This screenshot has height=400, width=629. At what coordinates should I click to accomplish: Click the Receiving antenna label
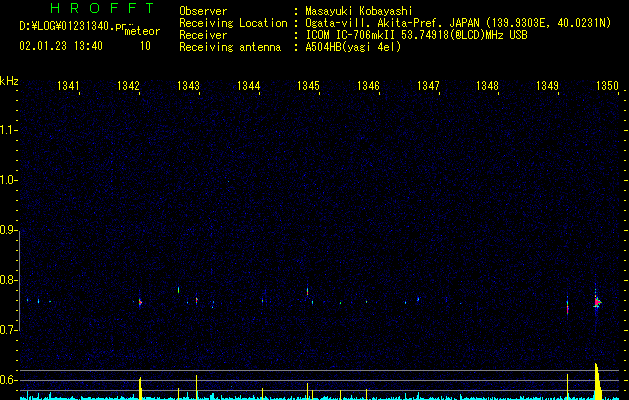[230, 47]
